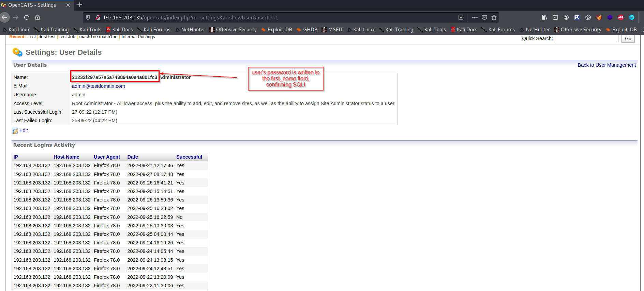
Task: Click the hash '21232f297a57a5a743894a0e4a801fc3'
Action: pyautogui.click(x=115, y=77)
